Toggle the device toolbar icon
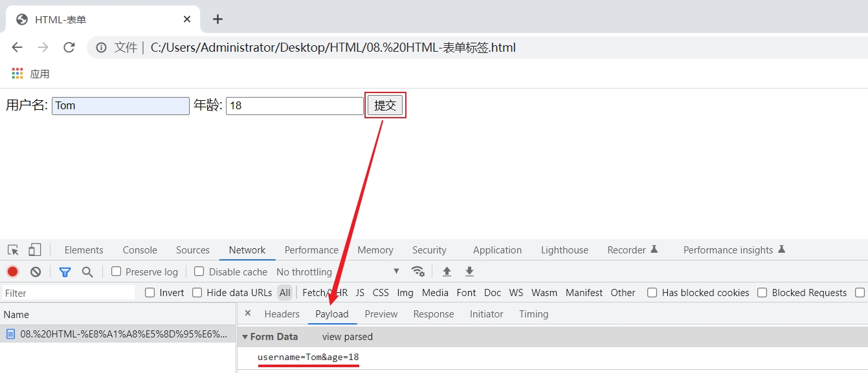The height and width of the screenshot is (373, 868). pyautogui.click(x=34, y=250)
